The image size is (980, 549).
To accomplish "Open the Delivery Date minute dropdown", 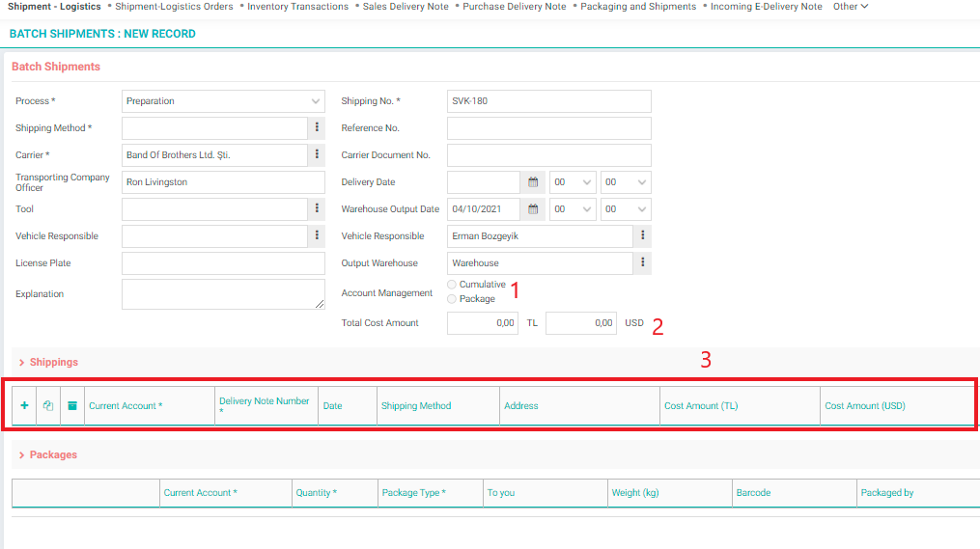I will click(x=626, y=182).
